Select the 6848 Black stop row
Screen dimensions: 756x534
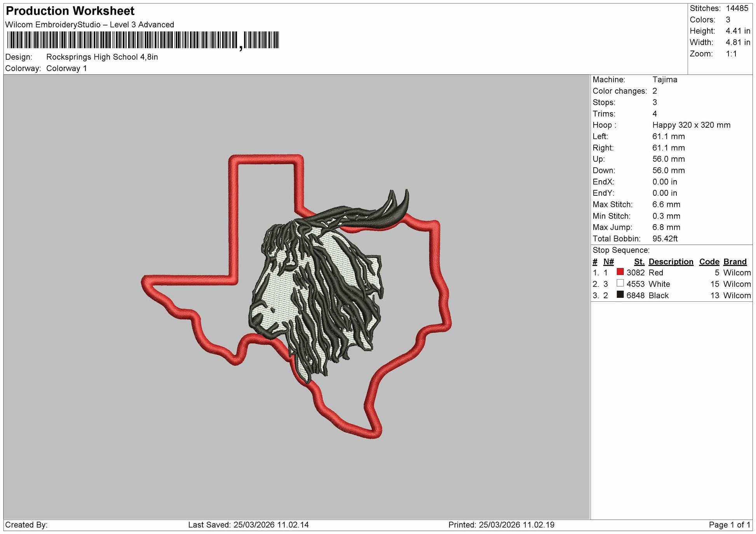pos(671,295)
